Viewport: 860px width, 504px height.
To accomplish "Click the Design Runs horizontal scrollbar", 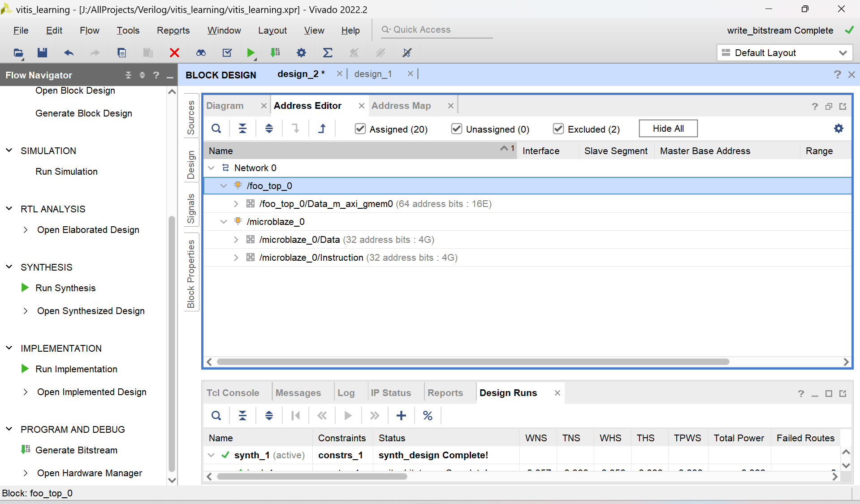I will coord(312,476).
